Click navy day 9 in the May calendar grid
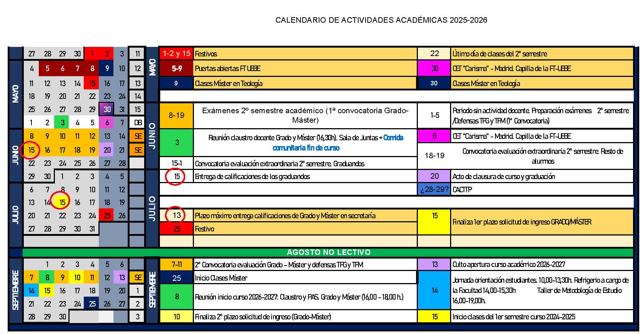This screenshot has width=644, height=334. click(x=107, y=68)
